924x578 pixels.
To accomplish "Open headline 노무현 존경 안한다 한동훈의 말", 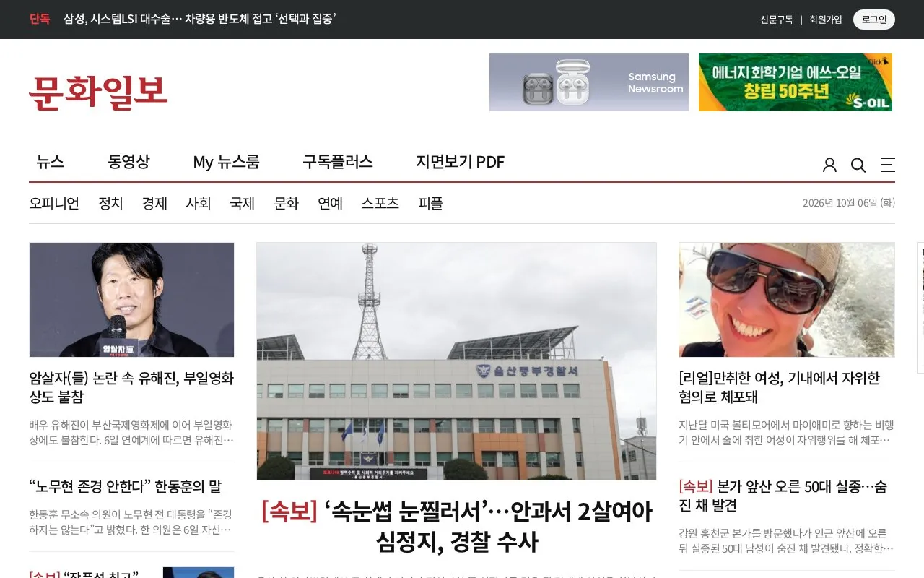I will [x=126, y=486].
